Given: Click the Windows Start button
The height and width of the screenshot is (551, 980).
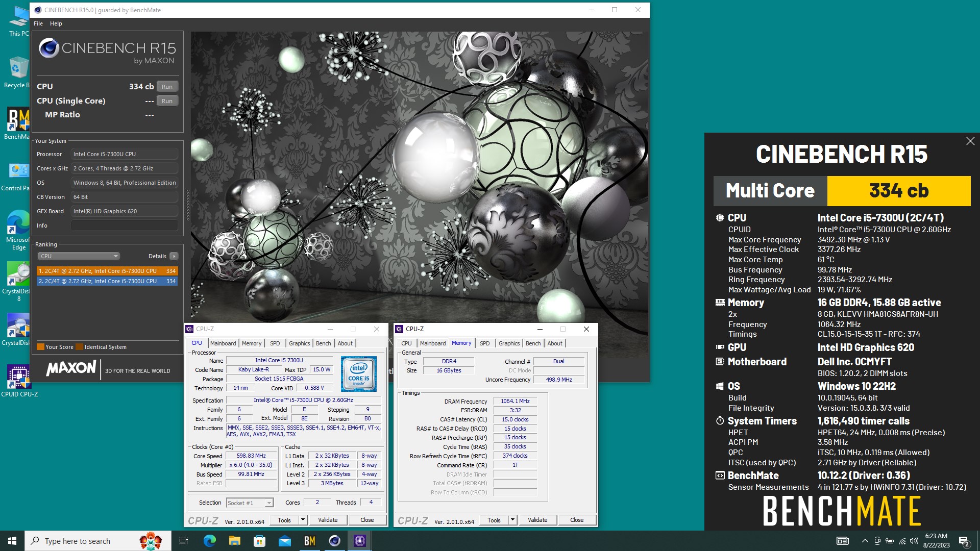Looking at the screenshot, I should click(12, 541).
